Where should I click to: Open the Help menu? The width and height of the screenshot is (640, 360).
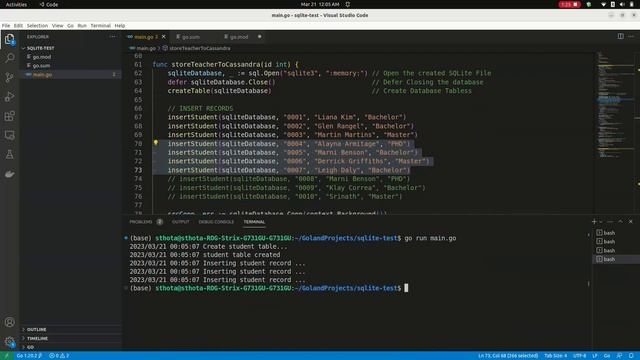click(120, 25)
